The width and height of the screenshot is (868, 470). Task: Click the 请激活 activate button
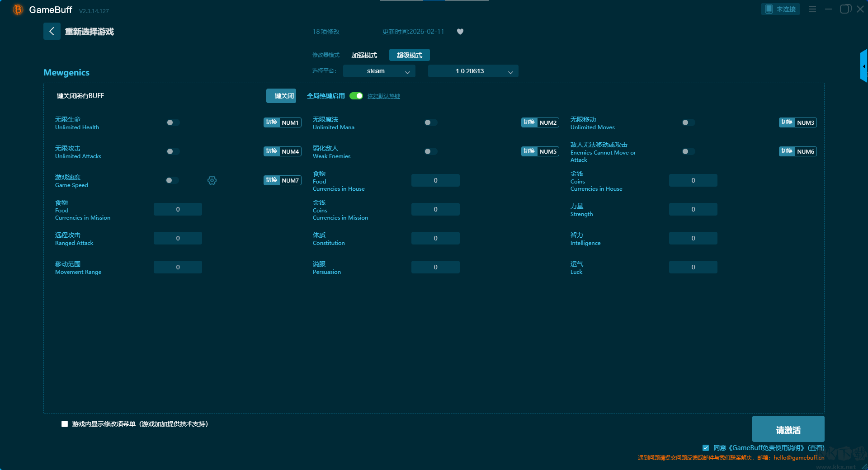788,429
